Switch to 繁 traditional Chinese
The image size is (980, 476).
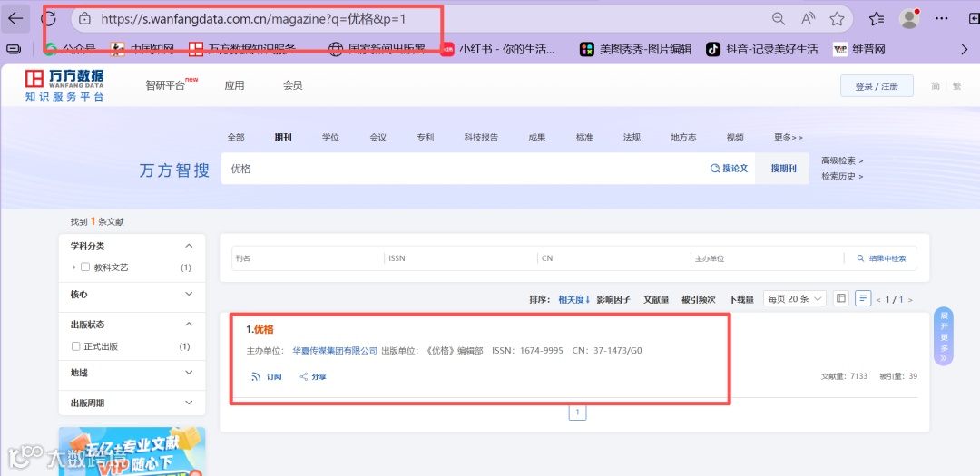[x=957, y=86]
